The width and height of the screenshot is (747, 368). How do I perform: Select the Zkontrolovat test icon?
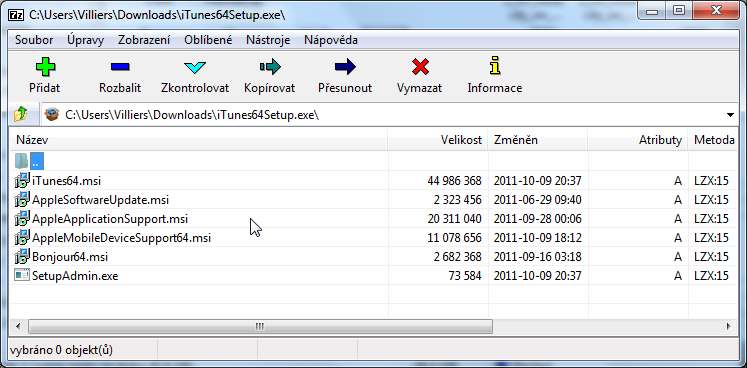[x=195, y=67]
